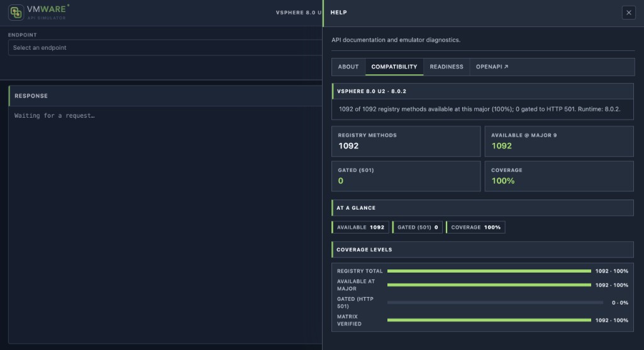Close the Help panel with the X button
This screenshot has height=350, width=644.
628,13
